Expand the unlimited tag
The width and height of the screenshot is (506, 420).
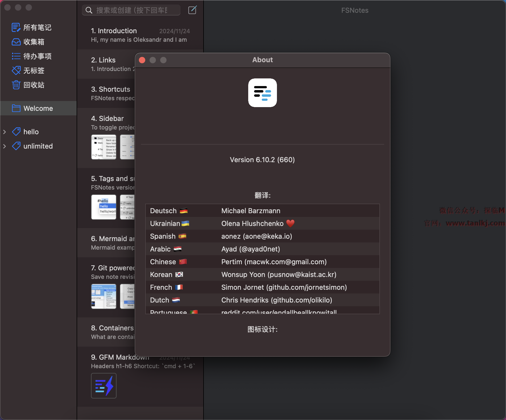tap(5, 146)
